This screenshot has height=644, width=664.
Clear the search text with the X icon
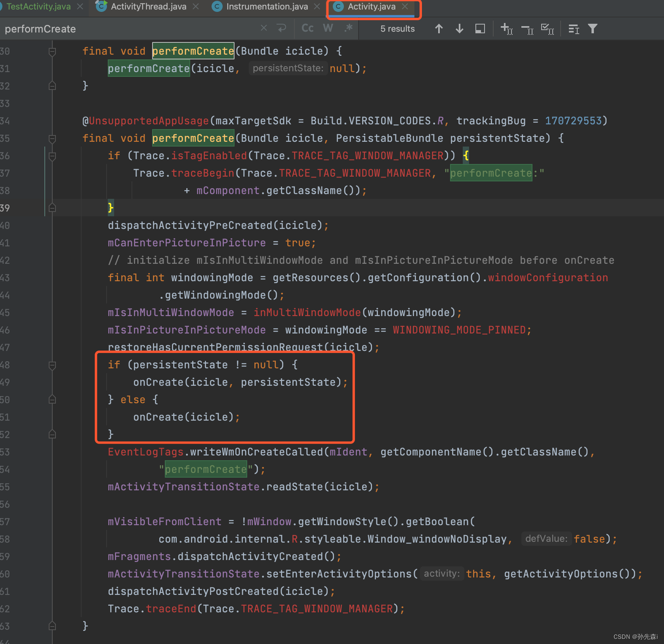tap(264, 28)
